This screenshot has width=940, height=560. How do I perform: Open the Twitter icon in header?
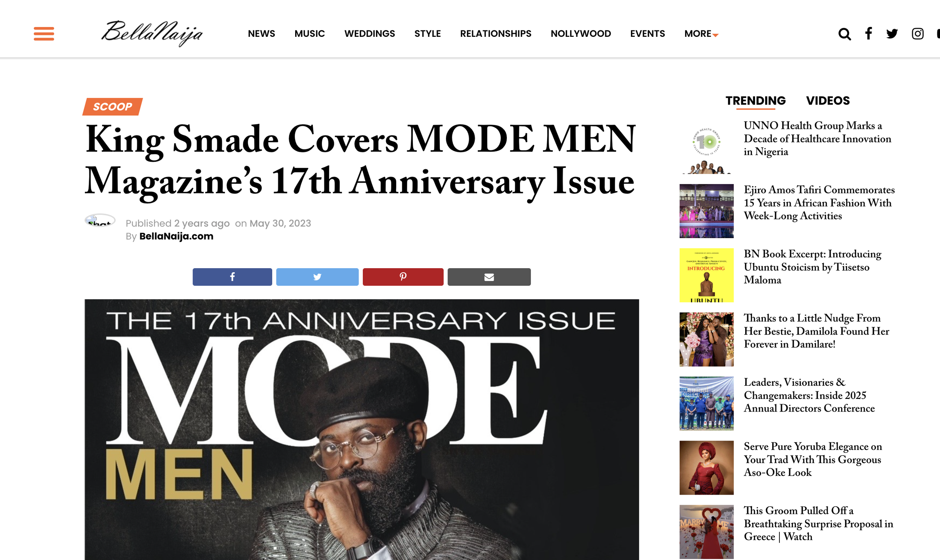click(x=892, y=33)
